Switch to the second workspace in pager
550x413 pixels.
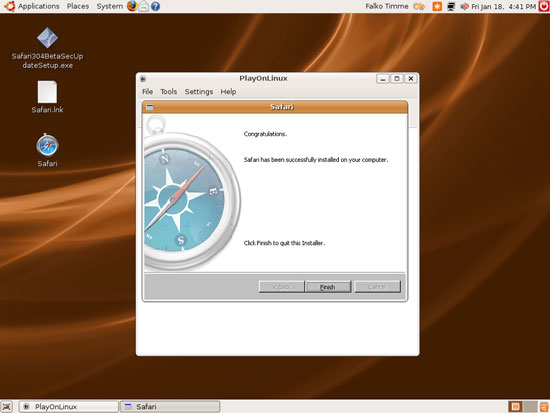(x=530, y=407)
